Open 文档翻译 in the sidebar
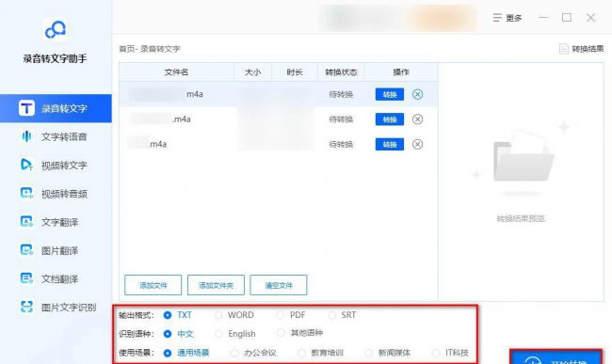Image resolution: width=612 pixels, height=364 pixels. coord(56,279)
